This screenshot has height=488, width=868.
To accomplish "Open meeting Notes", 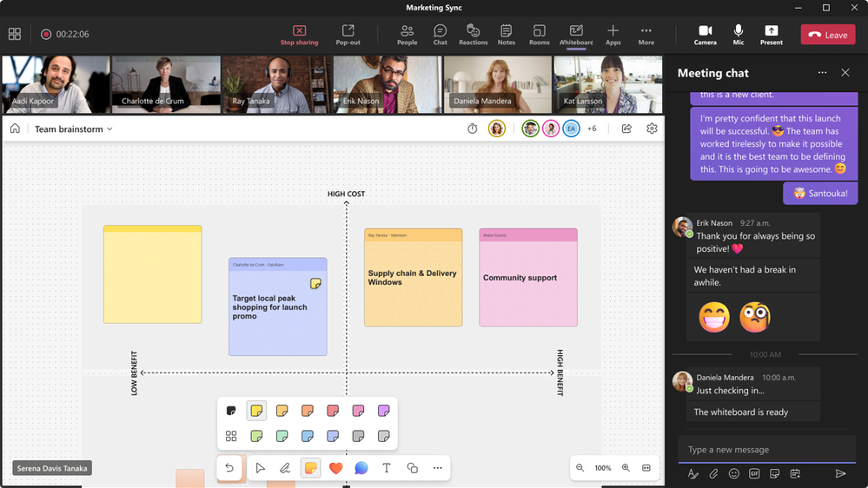I will (x=506, y=35).
